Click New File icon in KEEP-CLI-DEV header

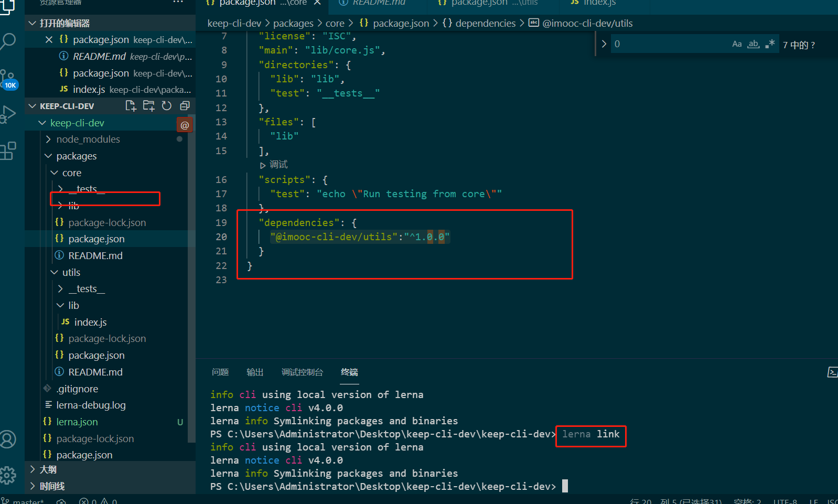(x=131, y=106)
